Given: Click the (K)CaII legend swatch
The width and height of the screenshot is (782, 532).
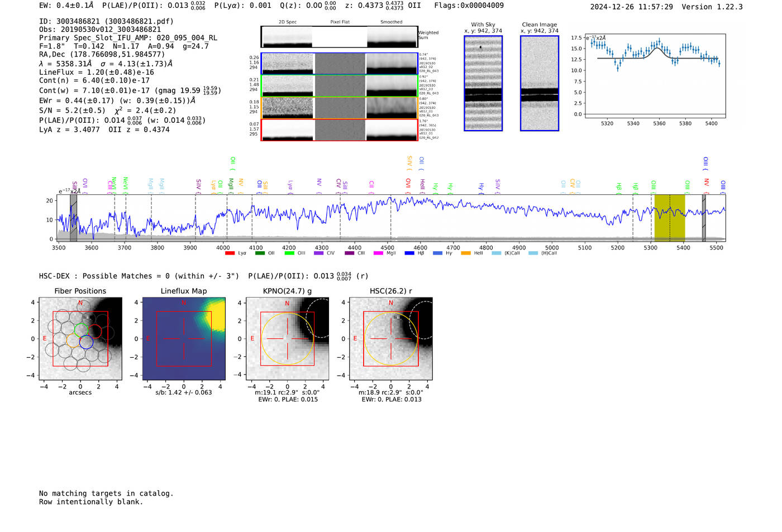Looking at the screenshot, I should (x=497, y=253).
